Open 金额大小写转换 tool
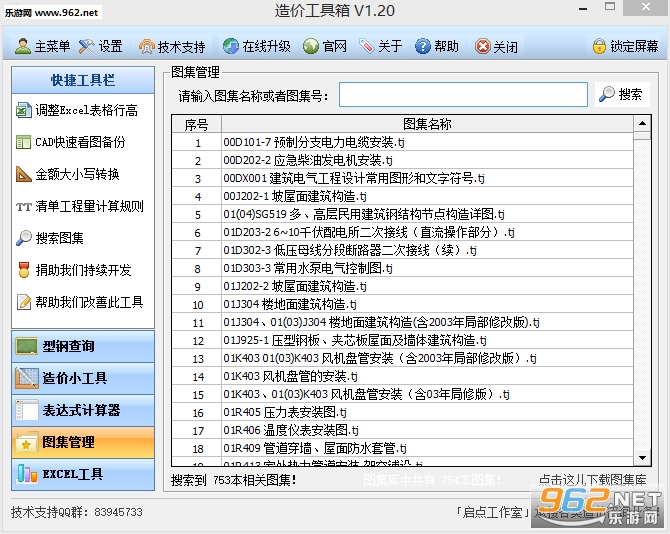Image resolution: width=670 pixels, height=534 pixels. click(68, 174)
